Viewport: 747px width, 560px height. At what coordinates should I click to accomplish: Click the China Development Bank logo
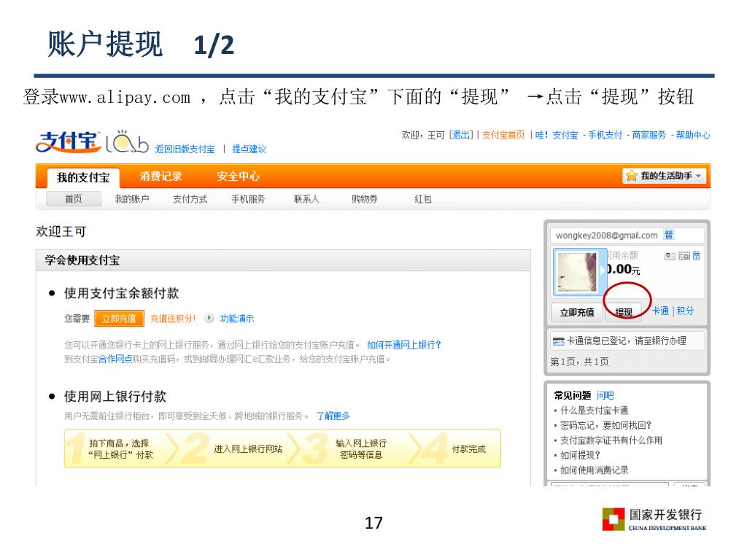(x=654, y=519)
